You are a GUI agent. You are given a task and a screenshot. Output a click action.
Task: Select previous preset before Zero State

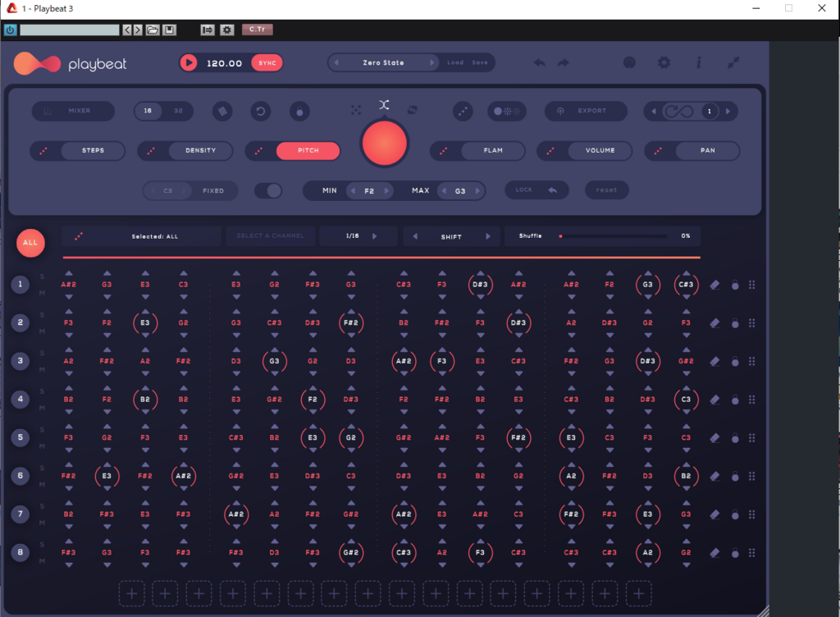point(336,62)
